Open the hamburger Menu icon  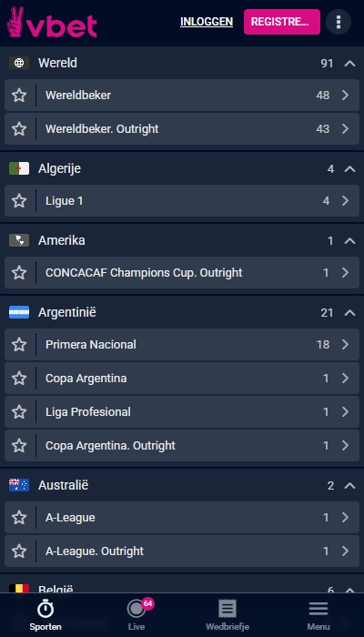318,609
